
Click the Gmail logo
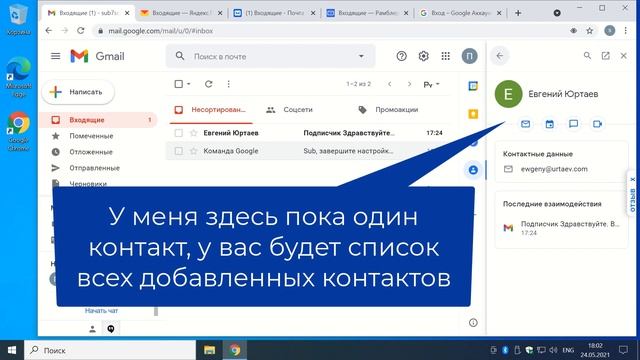pos(97,56)
